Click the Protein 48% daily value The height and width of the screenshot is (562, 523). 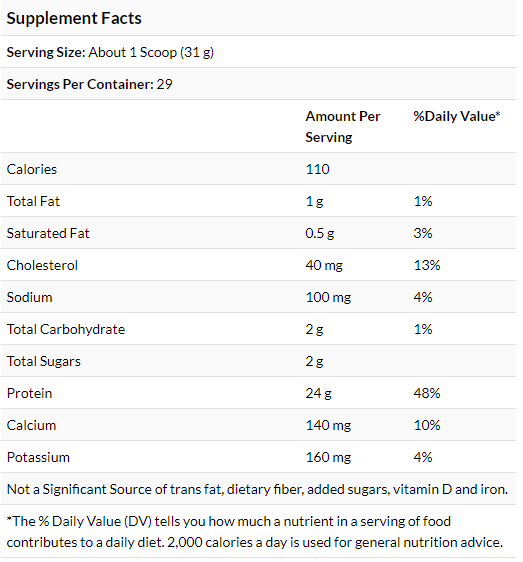[427, 393]
